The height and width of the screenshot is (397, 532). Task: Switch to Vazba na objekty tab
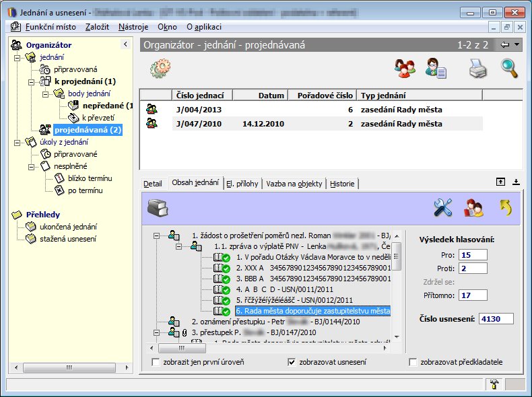click(294, 184)
